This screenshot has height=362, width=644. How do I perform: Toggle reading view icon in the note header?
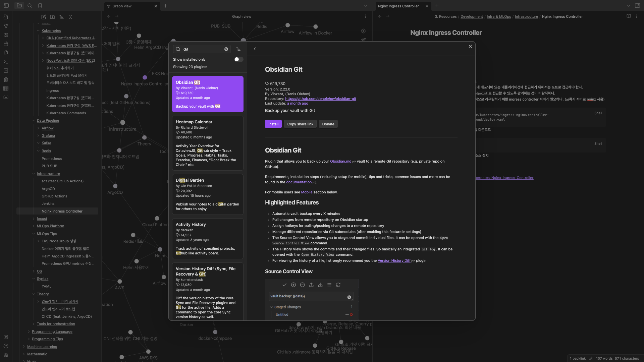629,16
